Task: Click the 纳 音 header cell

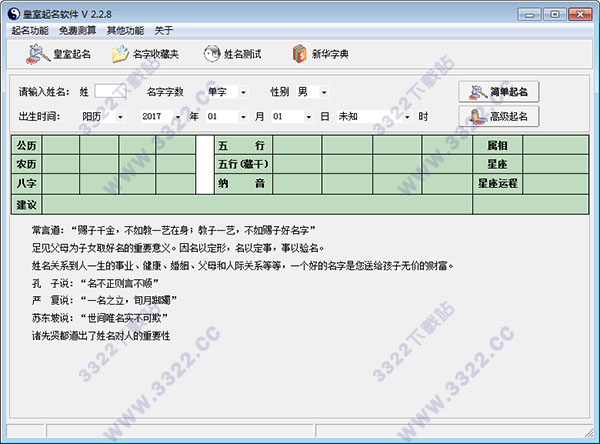Action: [243, 183]
